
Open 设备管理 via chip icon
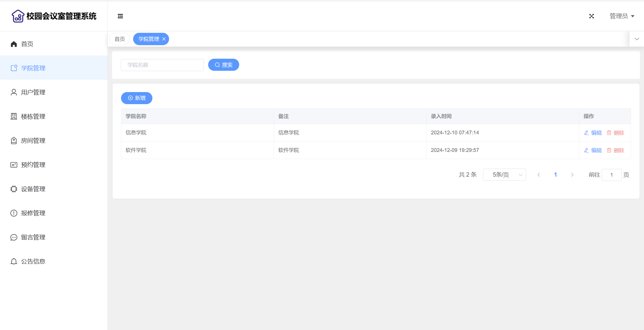[14, 189]
